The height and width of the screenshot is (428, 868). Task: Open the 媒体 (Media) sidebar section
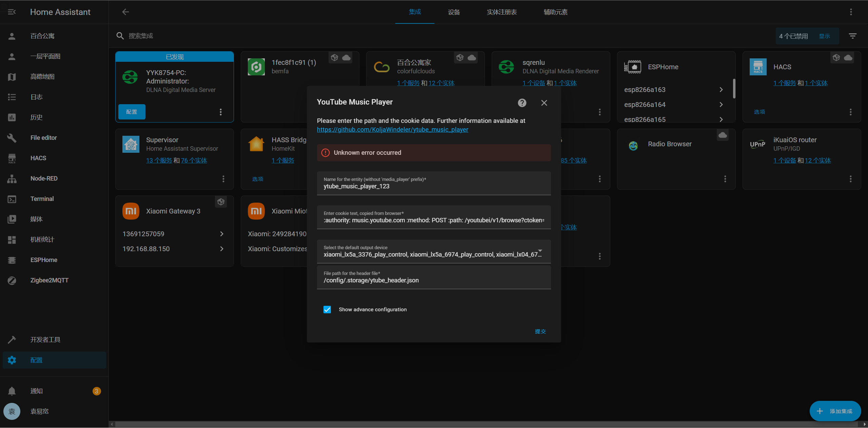36,219
